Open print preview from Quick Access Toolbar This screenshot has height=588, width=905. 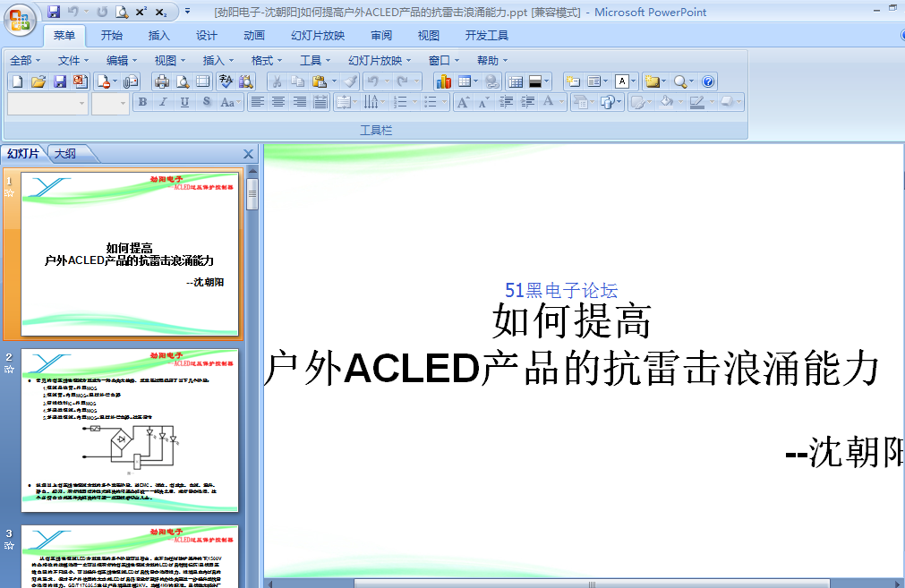[122, 12]
